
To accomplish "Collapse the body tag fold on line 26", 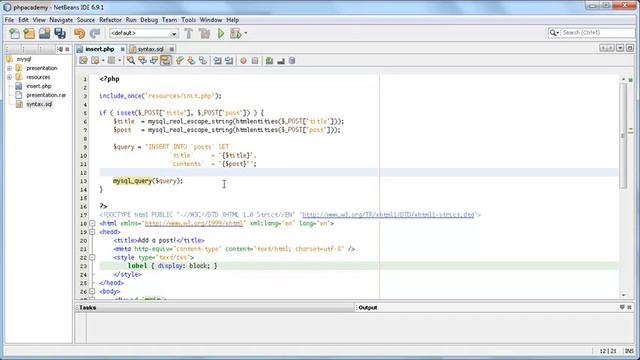I will coord(92,291).
